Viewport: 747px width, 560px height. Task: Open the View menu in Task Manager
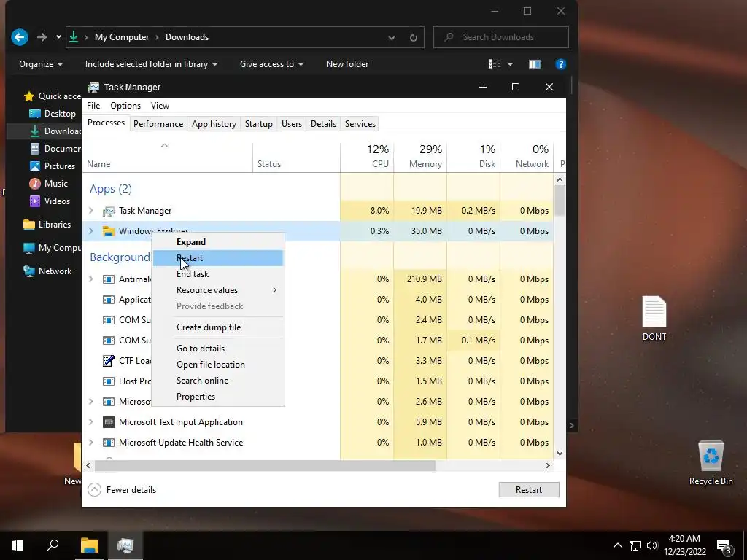click(x=160, y=106)
